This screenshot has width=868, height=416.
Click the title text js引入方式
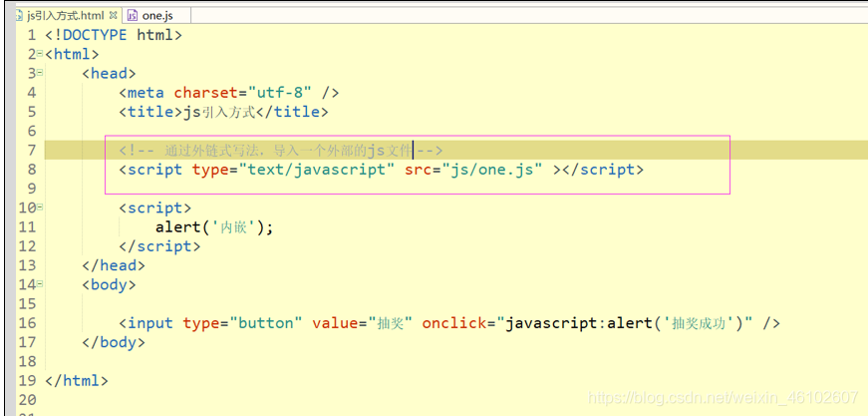[218, 112]
